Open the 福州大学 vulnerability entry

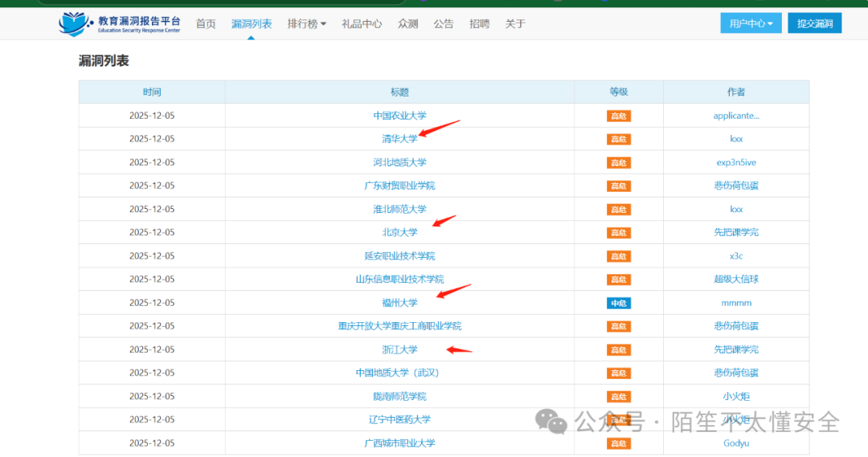pos(399,303)
